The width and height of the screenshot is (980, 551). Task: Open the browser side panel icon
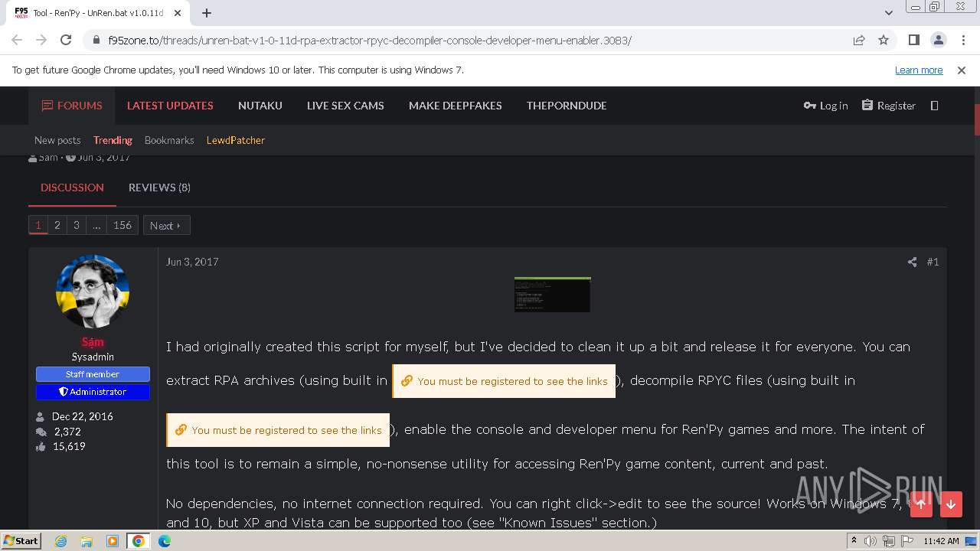[x=913, y=41]
